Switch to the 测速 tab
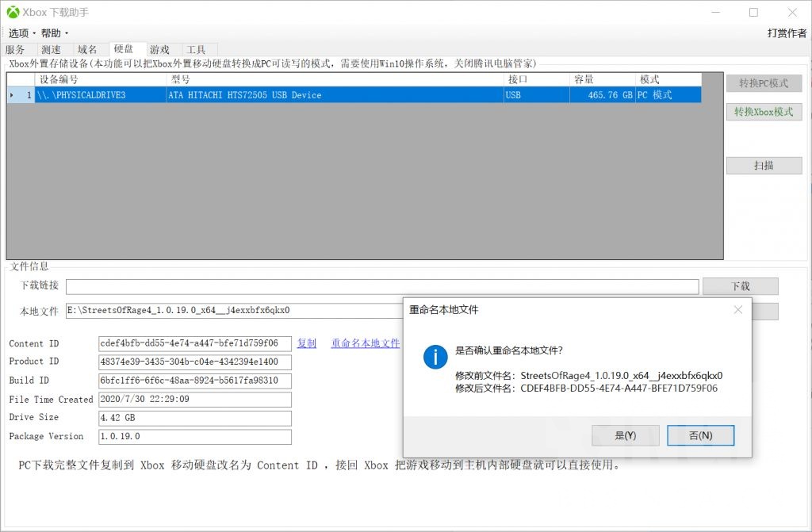This screenshot has width=812, height=532. coord(52,48)
